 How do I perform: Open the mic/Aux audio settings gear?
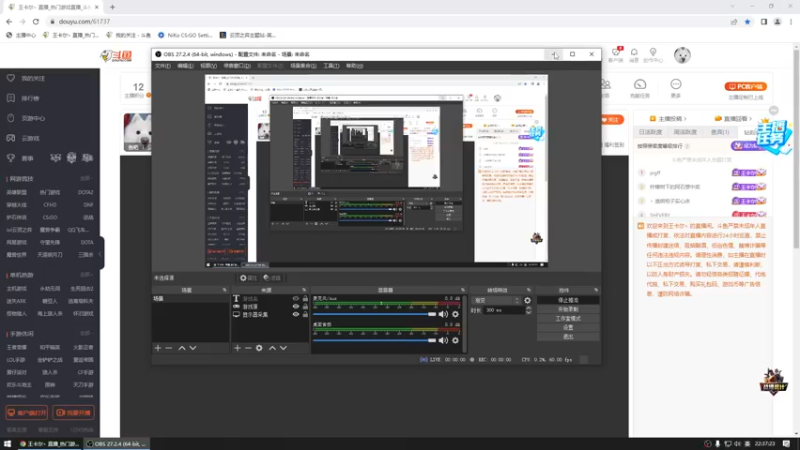[455, 314]
